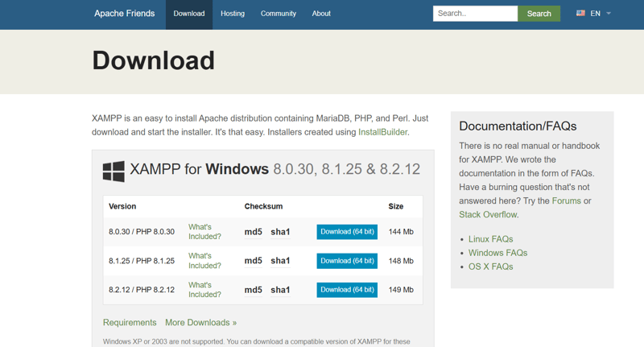Go to the About nav item

coord(321,14)
